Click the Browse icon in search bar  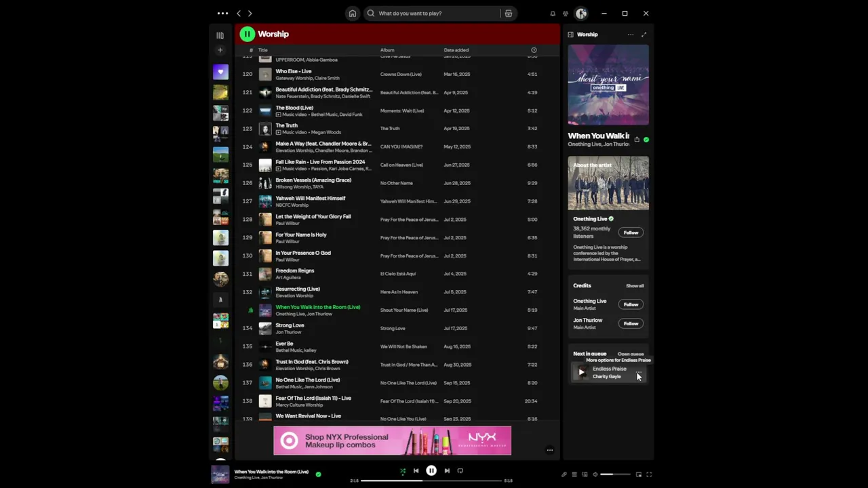(x=508, y=13)
